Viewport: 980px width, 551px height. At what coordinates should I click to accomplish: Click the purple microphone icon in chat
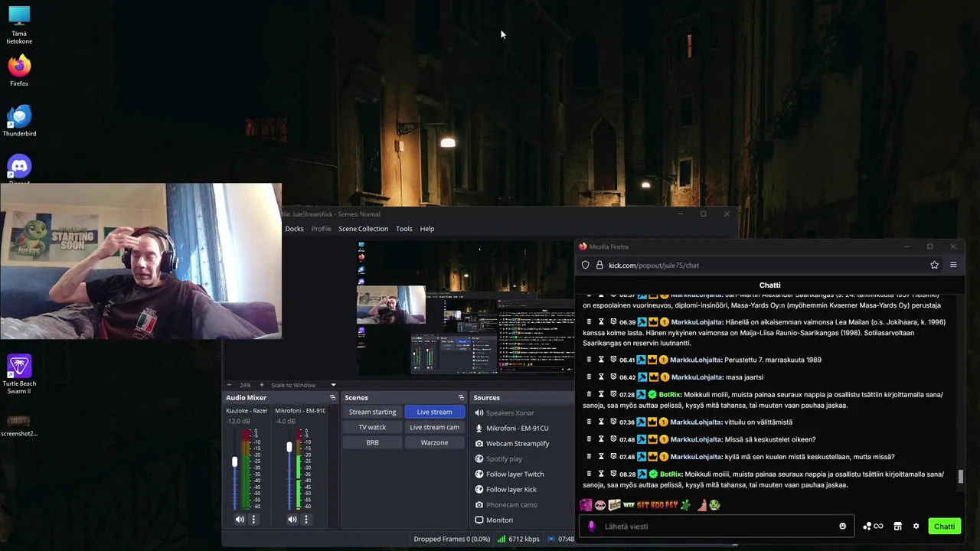tap(591, 527)
